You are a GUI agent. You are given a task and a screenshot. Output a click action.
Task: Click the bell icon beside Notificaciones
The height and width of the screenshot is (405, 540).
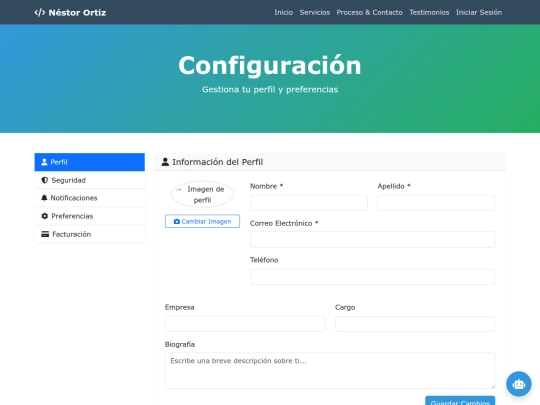point(44,198)
